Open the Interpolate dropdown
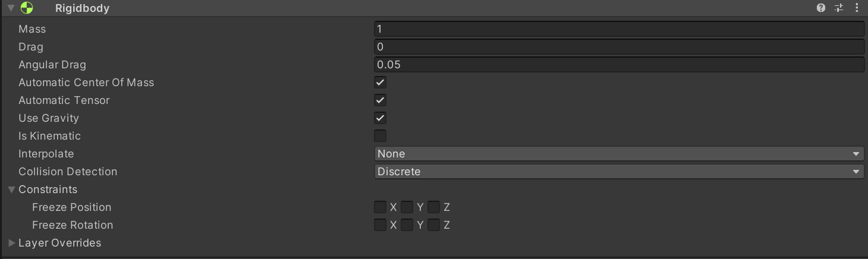868x259 pixels. [x=619, y=154]
